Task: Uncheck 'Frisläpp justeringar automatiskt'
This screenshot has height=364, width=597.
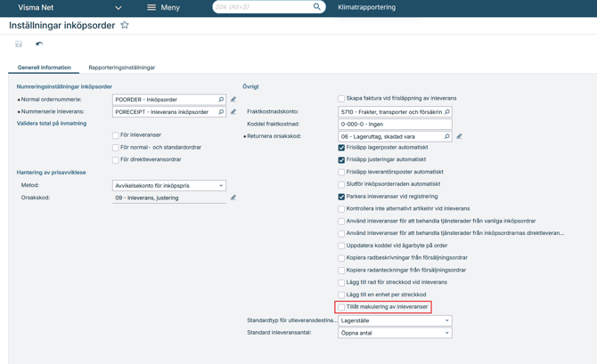Action: pos(341,159)
